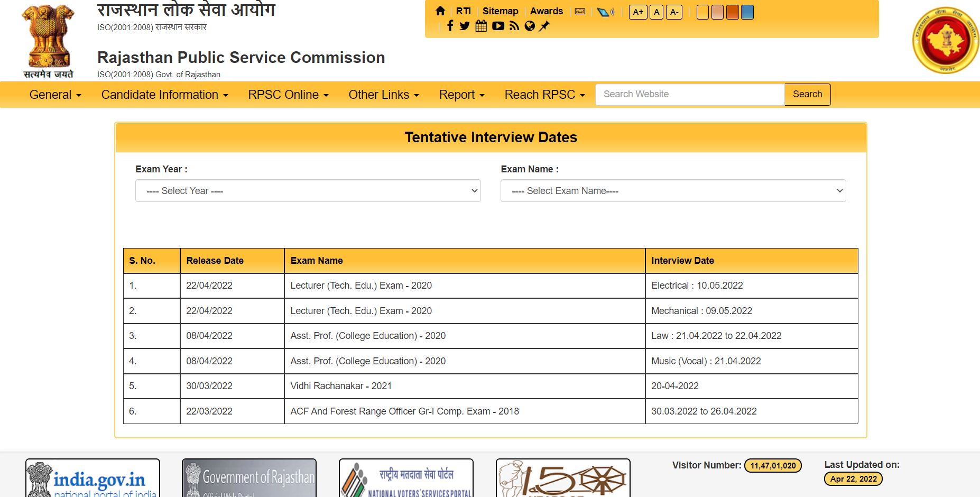Apply the peach theme swatch
The width and height of the screenshot is (980, 497).
tap(717, 12)
